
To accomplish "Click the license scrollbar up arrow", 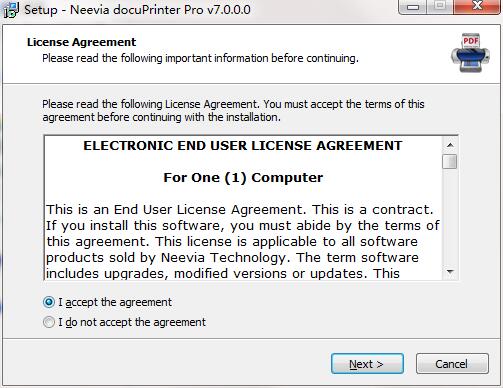I will point(450,145).
